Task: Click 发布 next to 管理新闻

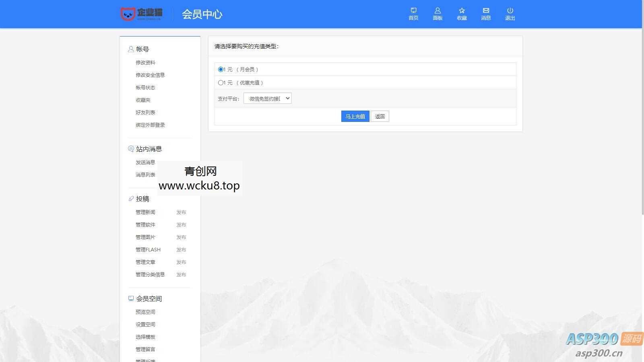Action: 181,212
